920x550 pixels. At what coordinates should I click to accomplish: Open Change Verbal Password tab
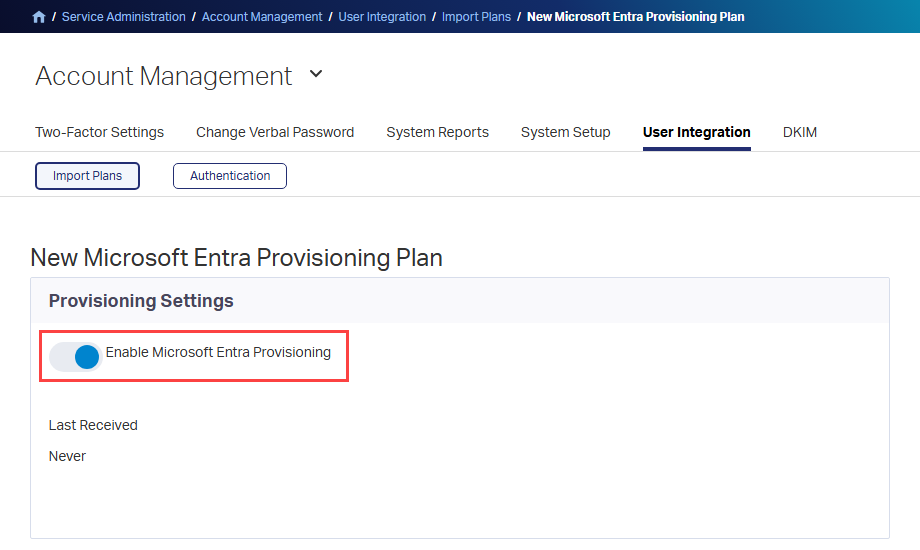(x=275, y=132)
